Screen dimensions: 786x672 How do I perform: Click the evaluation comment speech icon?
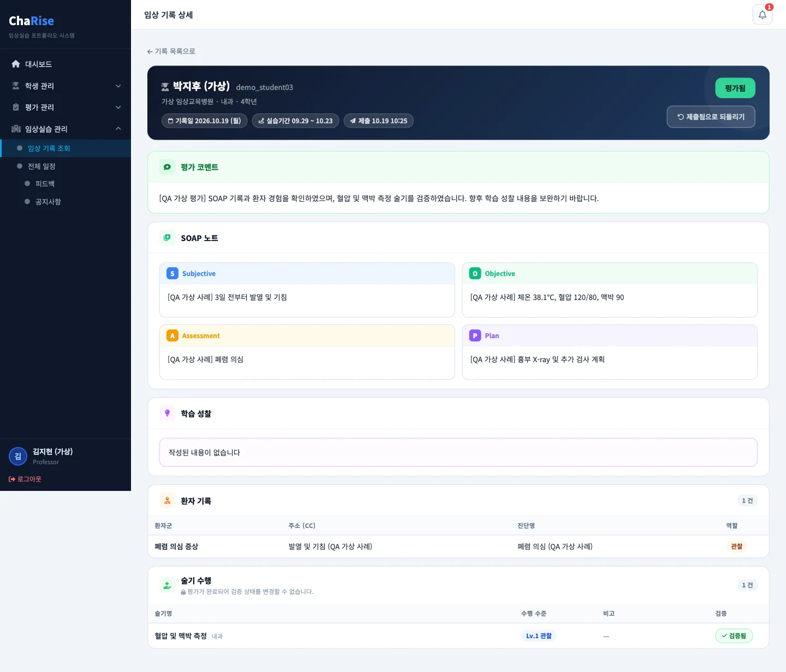[x=167, y=167]
